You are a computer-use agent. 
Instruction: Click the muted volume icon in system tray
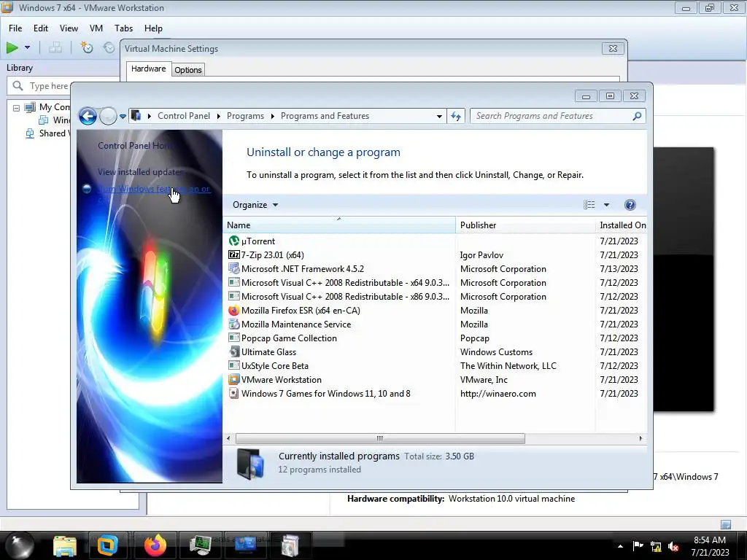[x=673, y=547]
